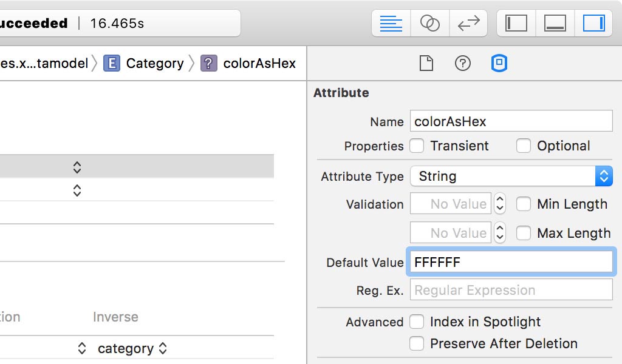This screenshot has width=622, height=364.
Task: Mark the attribute as Optional
Action: pyautogui.click(x=523, y=146)
